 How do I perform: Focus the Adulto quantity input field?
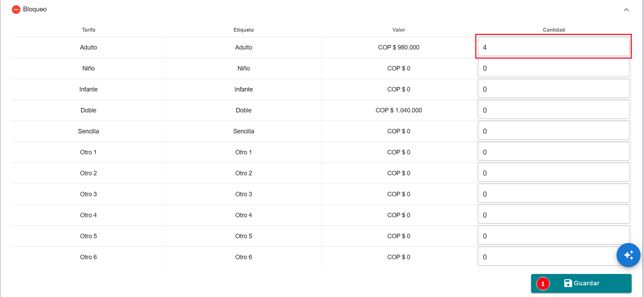553,47
